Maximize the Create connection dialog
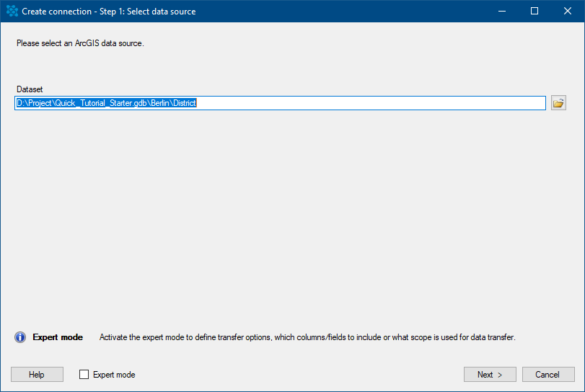Image resolution: width=585 pixels, height=392 pixels. point(535,12)
